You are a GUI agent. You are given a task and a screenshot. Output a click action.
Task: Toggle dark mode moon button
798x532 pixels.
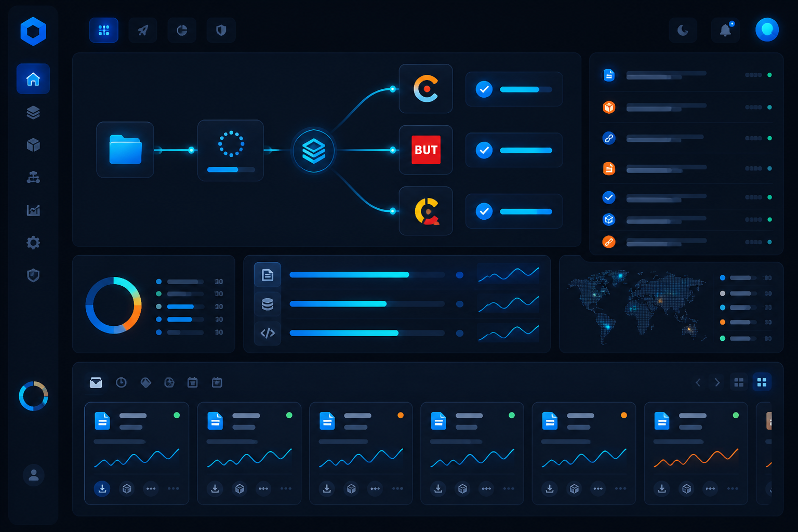[683, 30]
